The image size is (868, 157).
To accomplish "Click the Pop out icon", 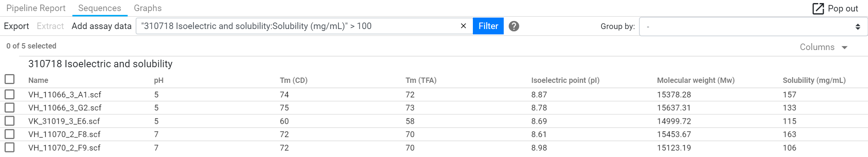I will (818, 8).
